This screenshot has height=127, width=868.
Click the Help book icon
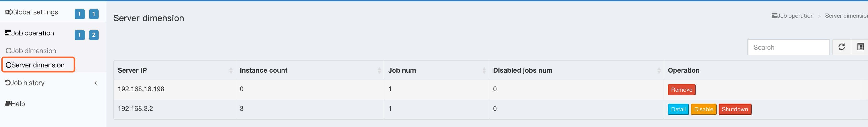(x=7, y=104)
